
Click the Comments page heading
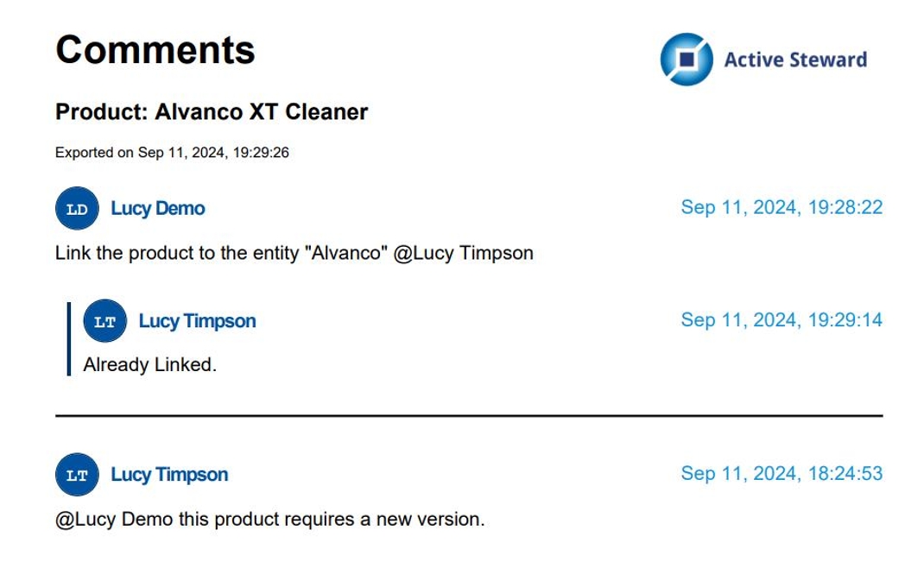click(155, 50)
